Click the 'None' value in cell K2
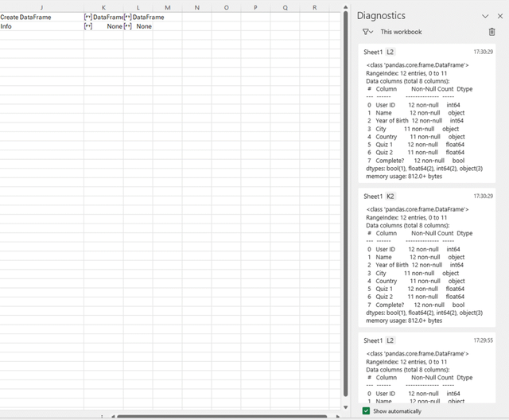The image size is (509, 420). (x=115, y=26)
